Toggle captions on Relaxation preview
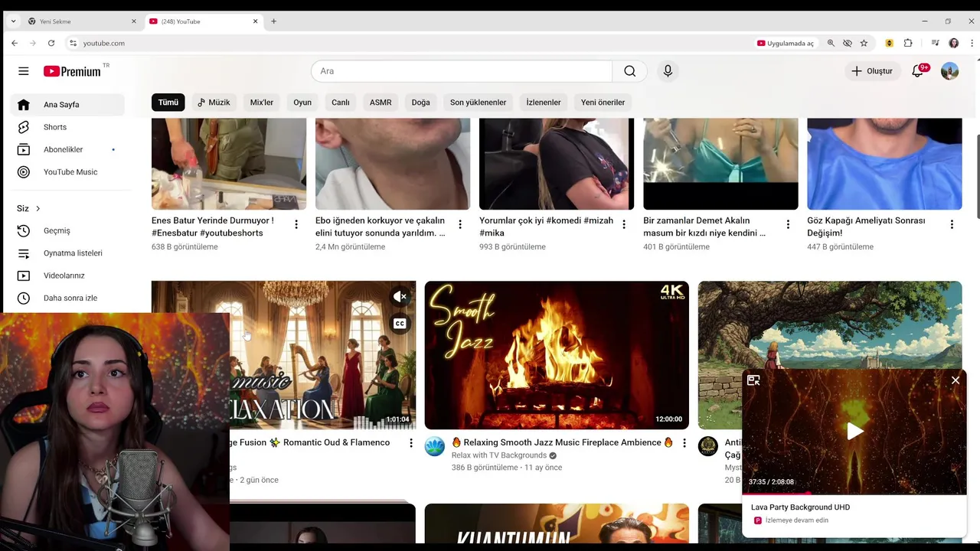Screen dimensions: 980x551 400,324
